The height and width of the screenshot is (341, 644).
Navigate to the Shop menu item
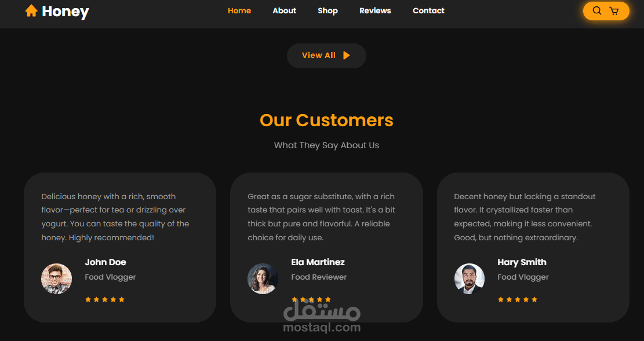pos(328,10)
